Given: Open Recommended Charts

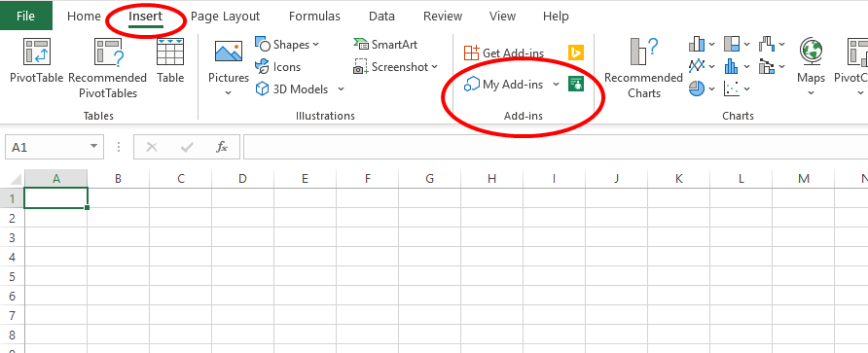Looking at the screenshot, I should (x=644, y=68).
